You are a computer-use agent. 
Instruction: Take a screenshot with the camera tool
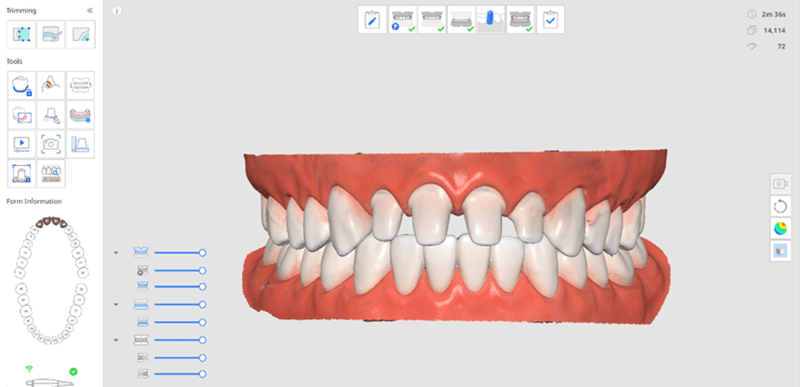[51, 144]
